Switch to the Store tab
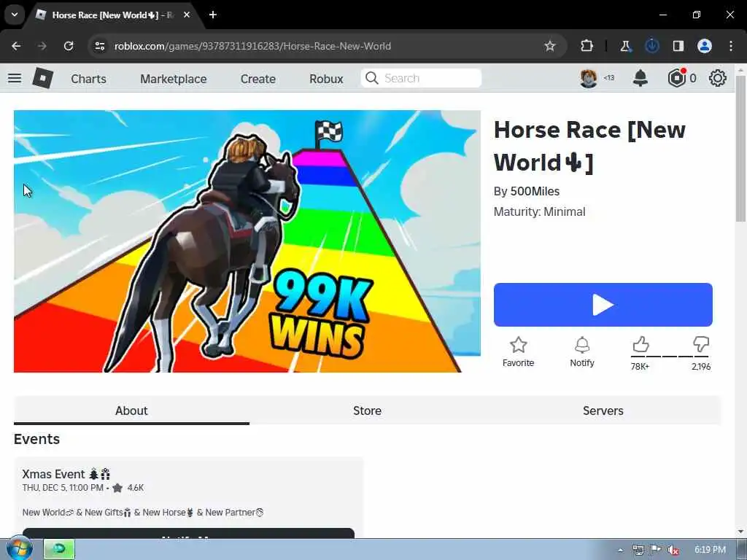 pos(368,411)
